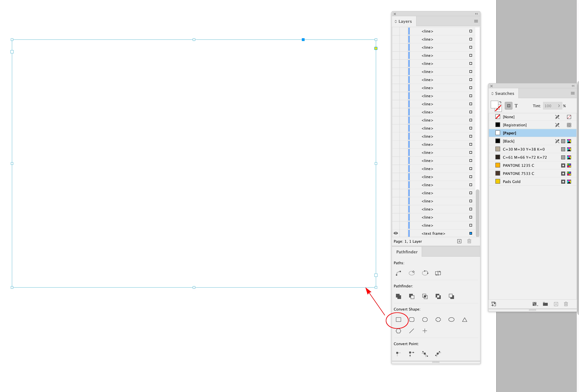
Task: Open the Layers panel flyout menu
Action: tap(476, 21)
